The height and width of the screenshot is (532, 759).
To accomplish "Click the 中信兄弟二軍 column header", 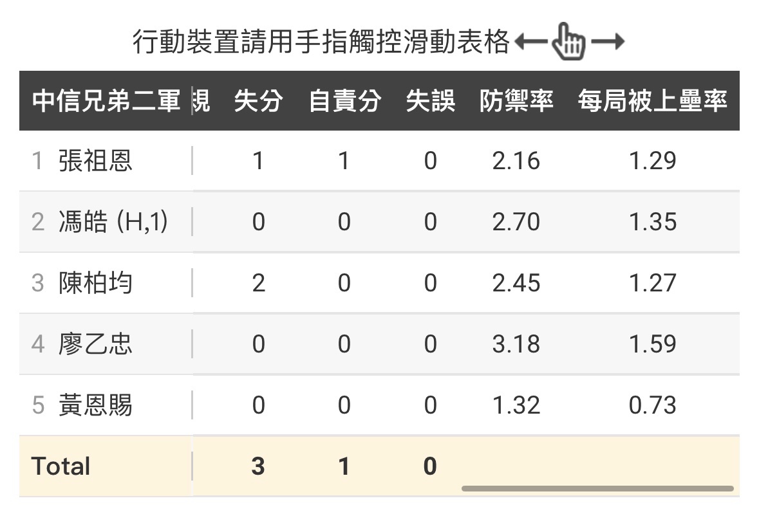I will (106, 101).
